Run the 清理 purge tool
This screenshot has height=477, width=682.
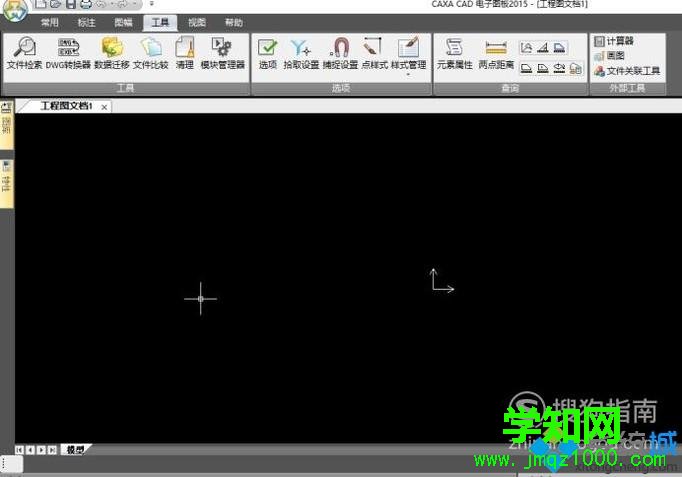point(184,53)
